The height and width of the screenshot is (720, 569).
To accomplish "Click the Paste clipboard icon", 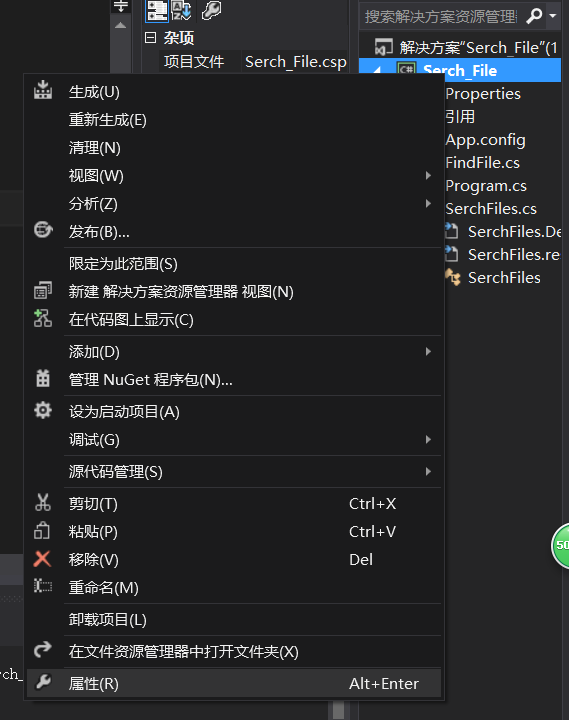I will tap(42, 530).
